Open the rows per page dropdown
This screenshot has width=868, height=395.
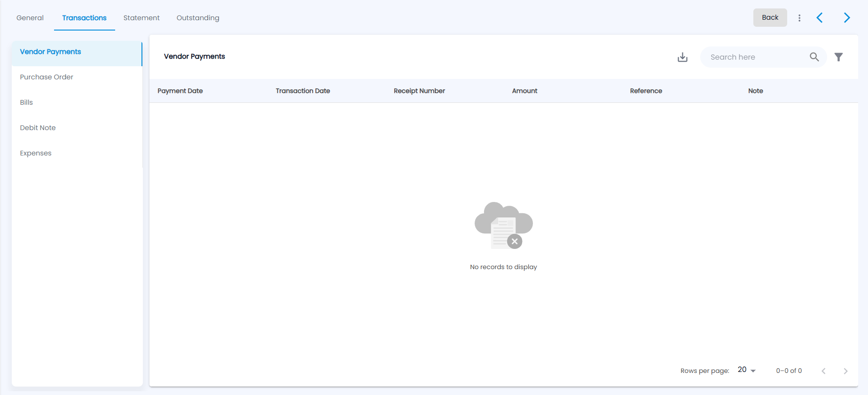(x=747, y=370)
